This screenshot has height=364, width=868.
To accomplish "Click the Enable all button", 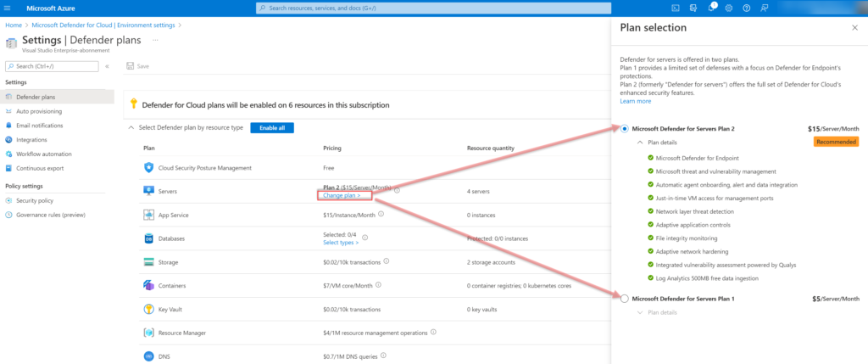I will (x=272, y=128).
